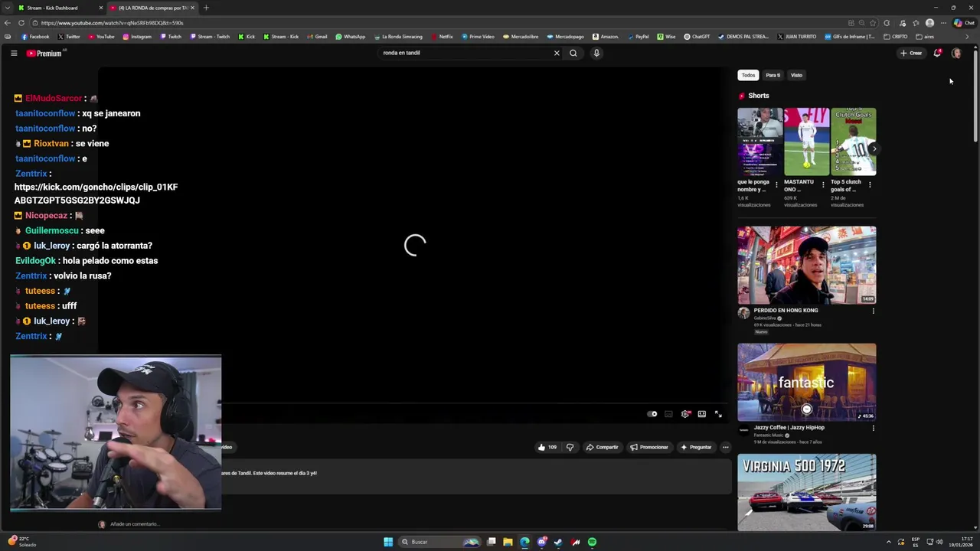This screenshot has width=980, height=551.
Task: Open the tab search dropdown arrow
Action: pos(8,8)
